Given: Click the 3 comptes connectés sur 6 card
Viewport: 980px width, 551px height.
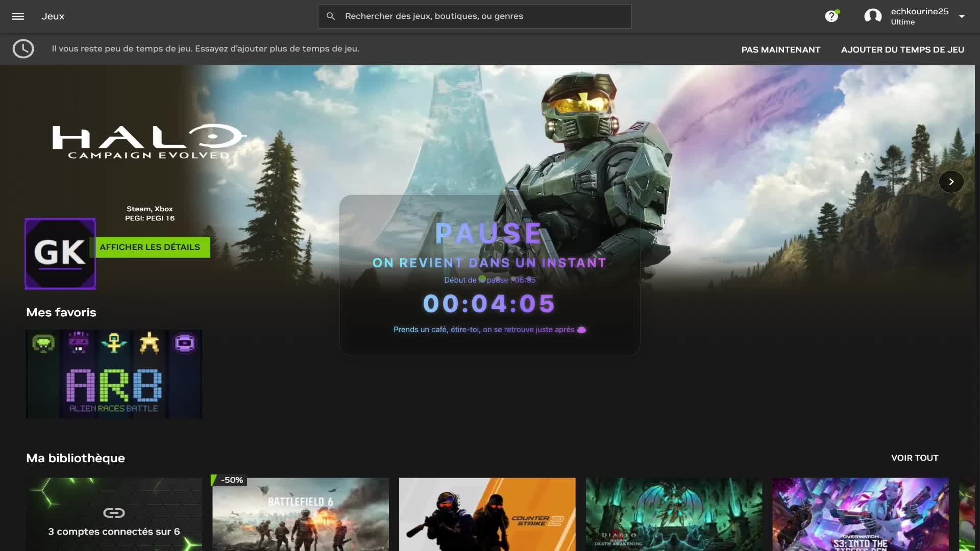Looking at the screenshot, I should coord(114,514).
